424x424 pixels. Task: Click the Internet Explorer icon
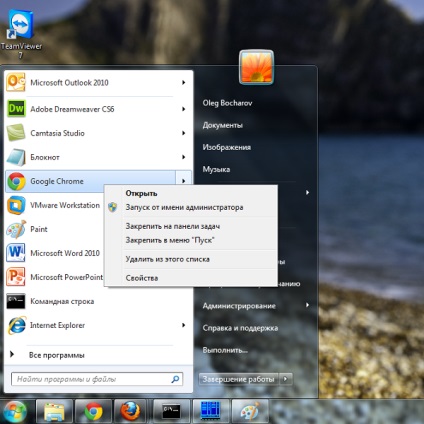click(x=16, y=325)
